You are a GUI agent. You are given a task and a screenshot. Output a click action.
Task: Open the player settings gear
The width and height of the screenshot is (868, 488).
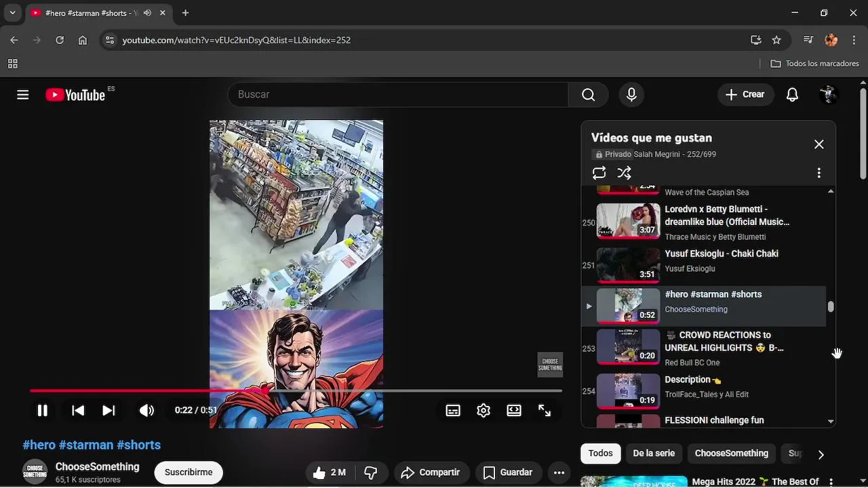[x=484, y=410]
